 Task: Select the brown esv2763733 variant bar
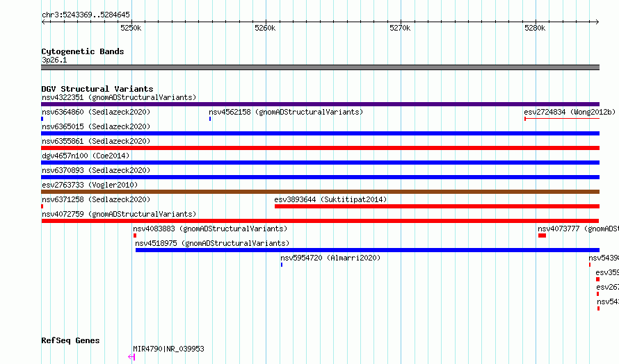click(x=320, y=192)
